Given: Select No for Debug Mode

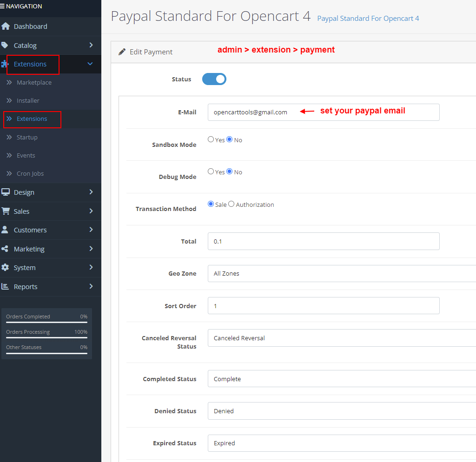Looking at the screenshot, I should 230,172.
